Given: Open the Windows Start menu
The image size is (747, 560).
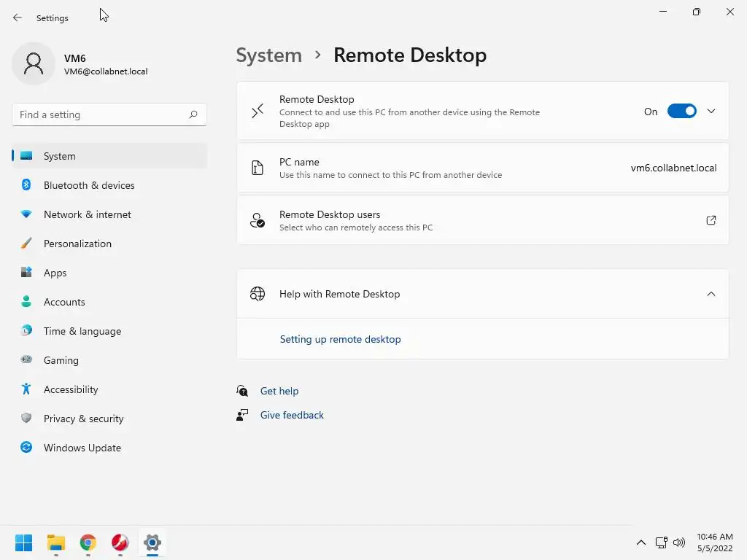Looking at the screenshot, I should pos(24,542).
